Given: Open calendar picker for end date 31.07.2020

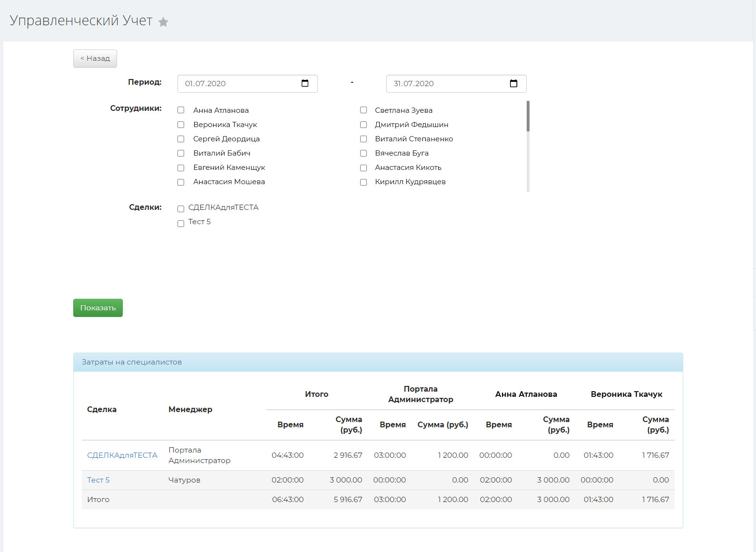Looking at the screenshot, I should [x=513, y=83].
